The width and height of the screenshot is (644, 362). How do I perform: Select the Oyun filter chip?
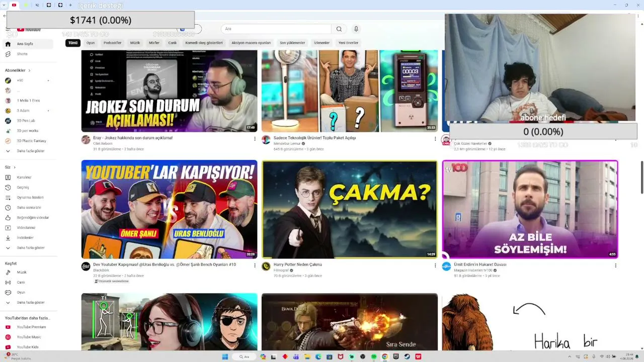pyautogui.click(x=91, y=43)
